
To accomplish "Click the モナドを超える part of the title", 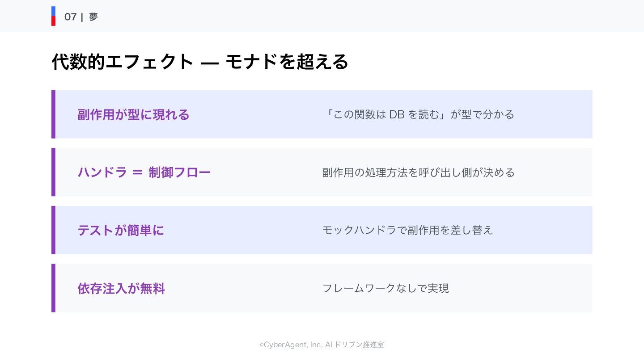I will pyautogui.click(x=286, y=62).
